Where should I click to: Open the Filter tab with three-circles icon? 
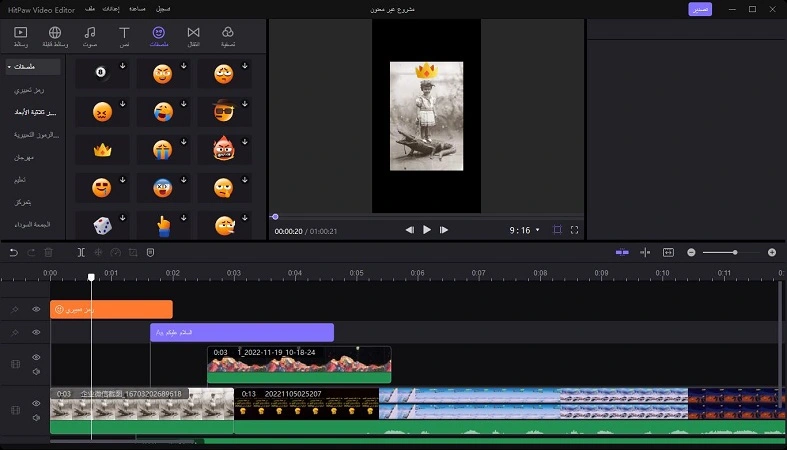point(228,37)
